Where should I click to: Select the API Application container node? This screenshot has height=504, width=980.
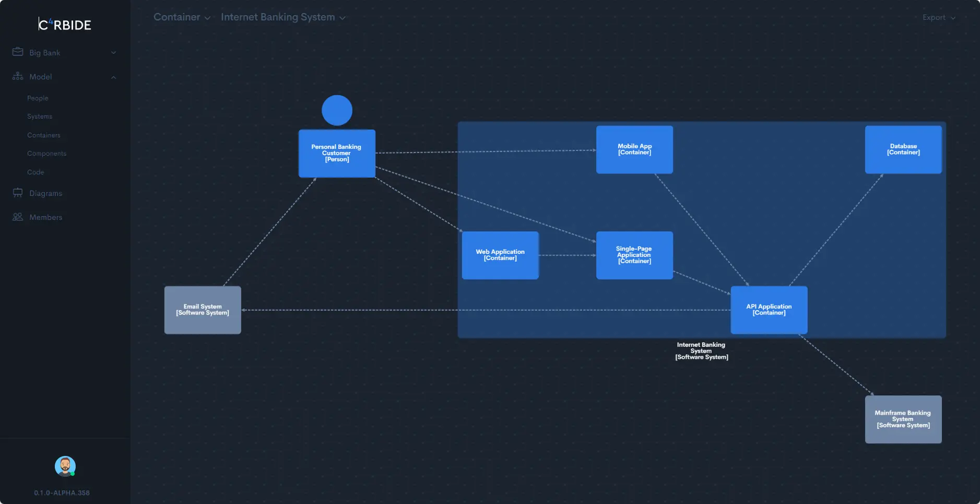pos(769,310)
